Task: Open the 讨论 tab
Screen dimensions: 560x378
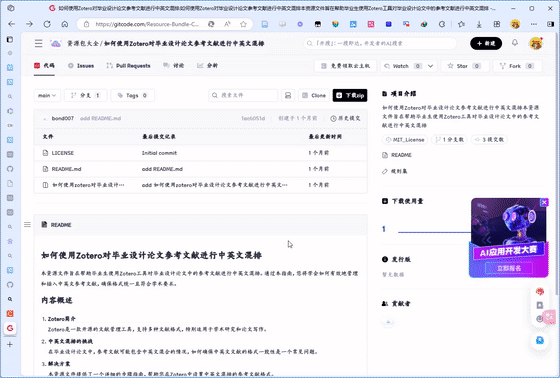Action: click(174, 66)
